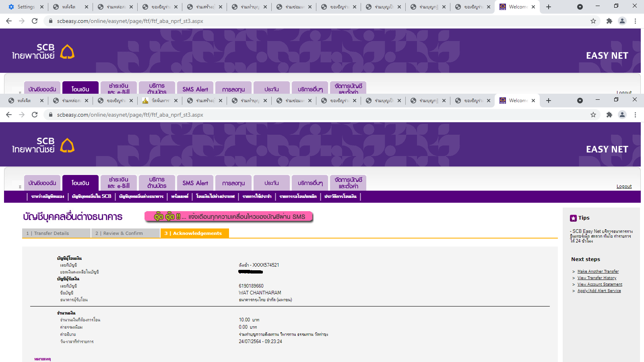Select the โอนเงินไปต่างประเทศ submenu item
This screenshot has width=644, height=362.
tap(215, 196)
